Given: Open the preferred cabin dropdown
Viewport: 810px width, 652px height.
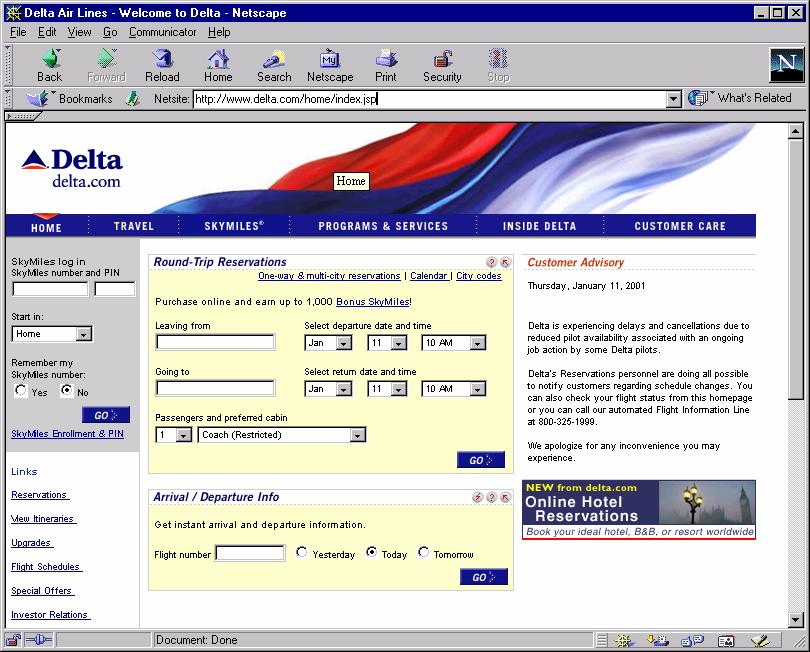Looking at the screenshot, I should point(282,435).
